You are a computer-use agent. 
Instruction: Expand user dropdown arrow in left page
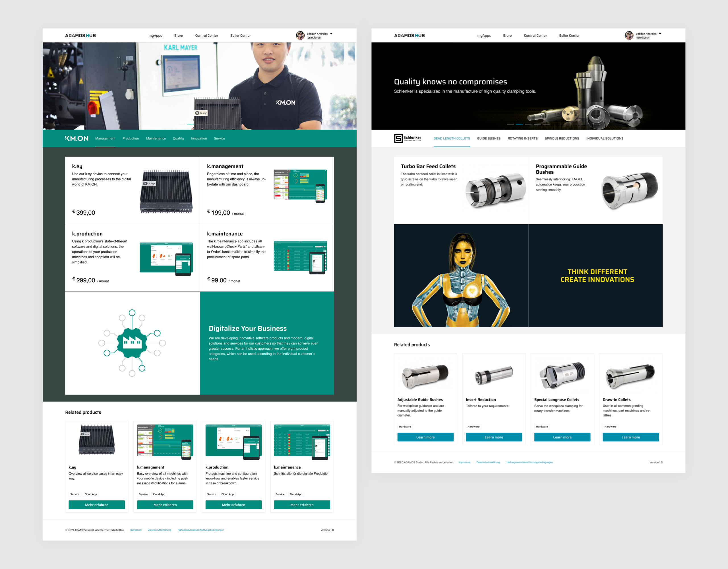(331, 34)
